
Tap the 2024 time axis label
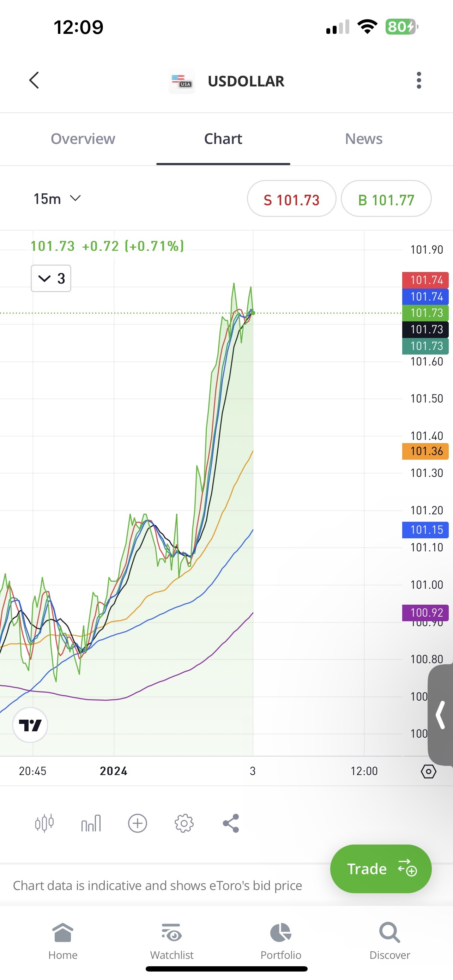pyautogui.click(x=113, y=771)
